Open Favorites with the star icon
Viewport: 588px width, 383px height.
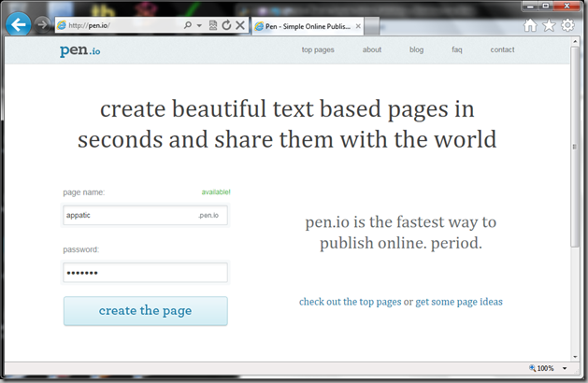549,25
